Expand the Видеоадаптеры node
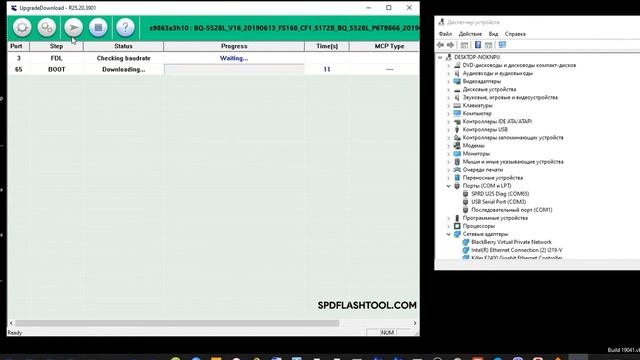The width and height of the screenshot is (640, 360). tap(448, 81)
